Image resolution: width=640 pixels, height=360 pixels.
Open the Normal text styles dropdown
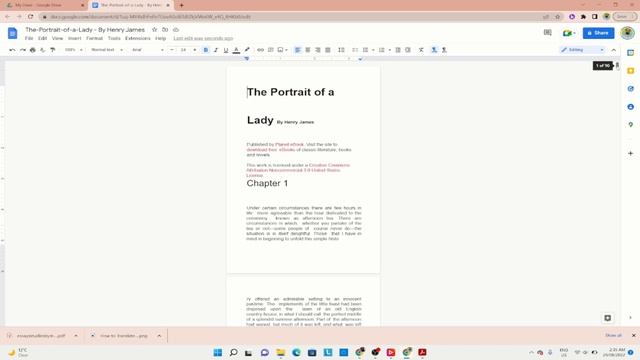click(x=107, y=50)
